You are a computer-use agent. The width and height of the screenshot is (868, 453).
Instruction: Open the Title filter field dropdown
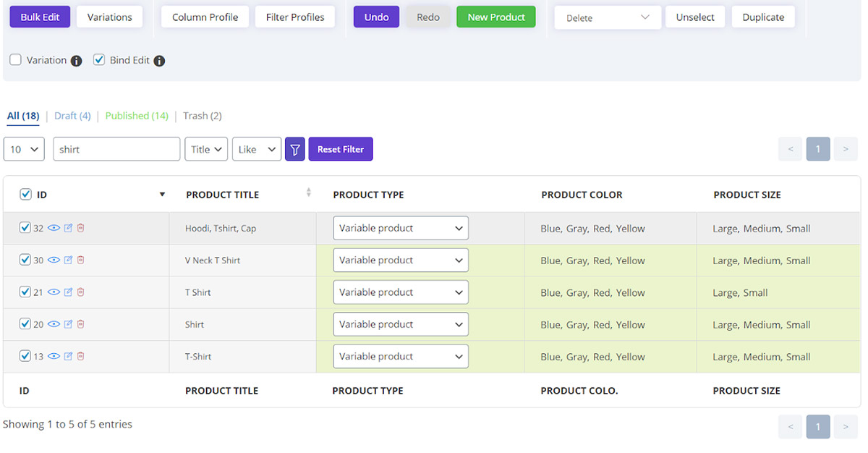pos(206,149)
